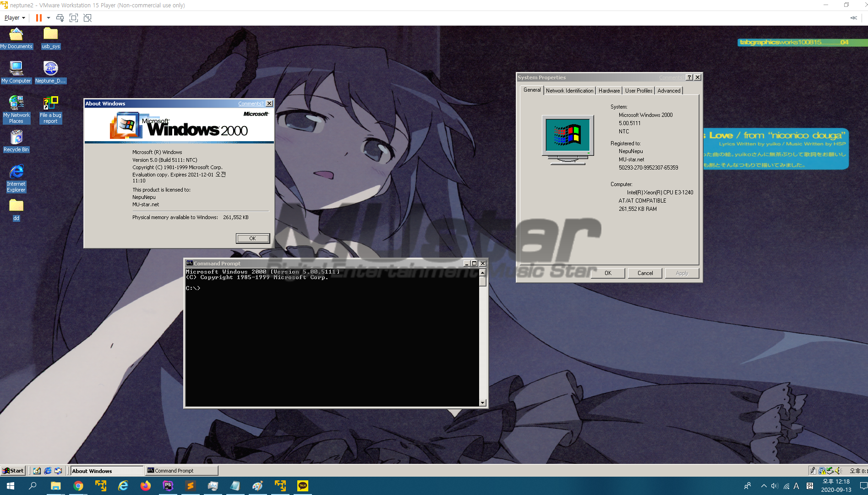Open host People tray icon
Image resolution: width=868 pixels, height=495 pixels.
pos(748,486)
